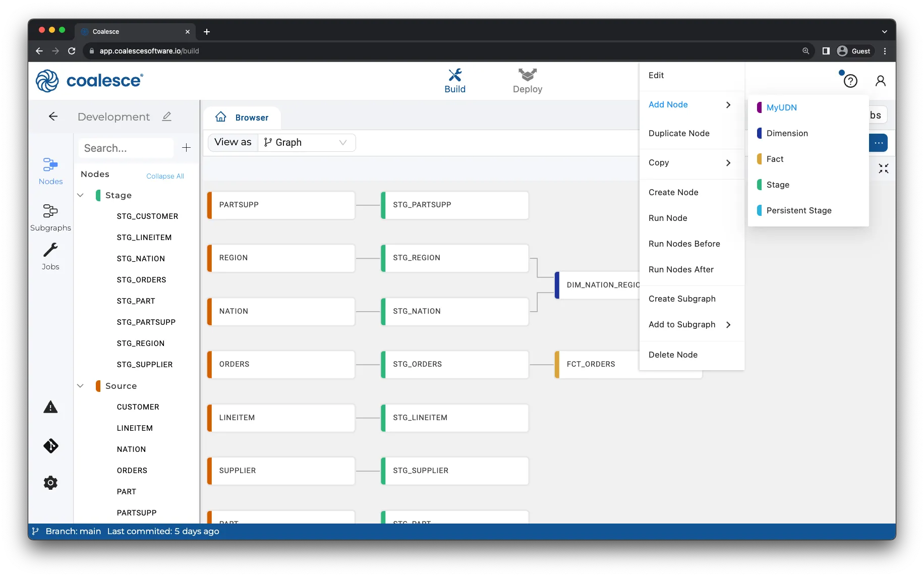Screen dimensions: 924x577
Task: Click the warning triangle problems icon
Action: (50, 407)
